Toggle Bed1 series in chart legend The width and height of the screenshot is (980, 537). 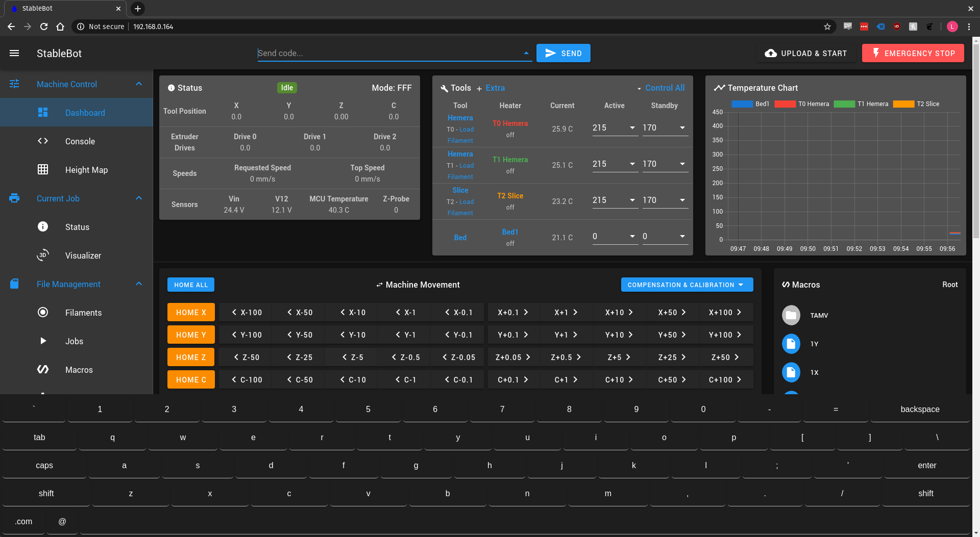click(750, 104)
